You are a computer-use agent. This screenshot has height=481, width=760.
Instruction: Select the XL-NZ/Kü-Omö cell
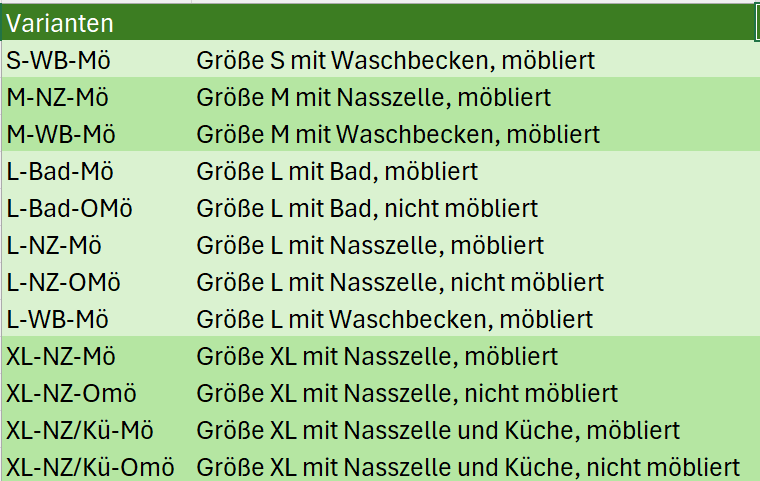pyautogui.click(x=90, y=467)
